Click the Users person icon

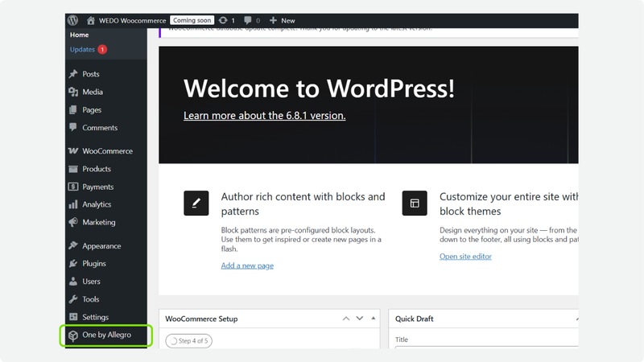[x=73, y=281]
